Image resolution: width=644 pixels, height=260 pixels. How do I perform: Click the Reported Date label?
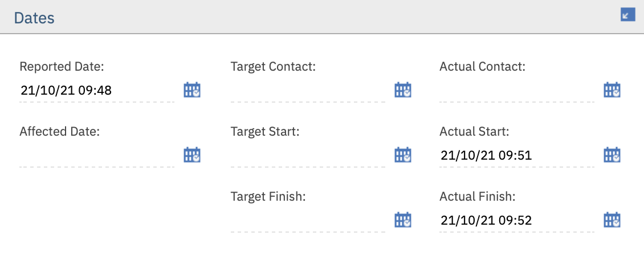pyautogui.click(x=62, y=67)
